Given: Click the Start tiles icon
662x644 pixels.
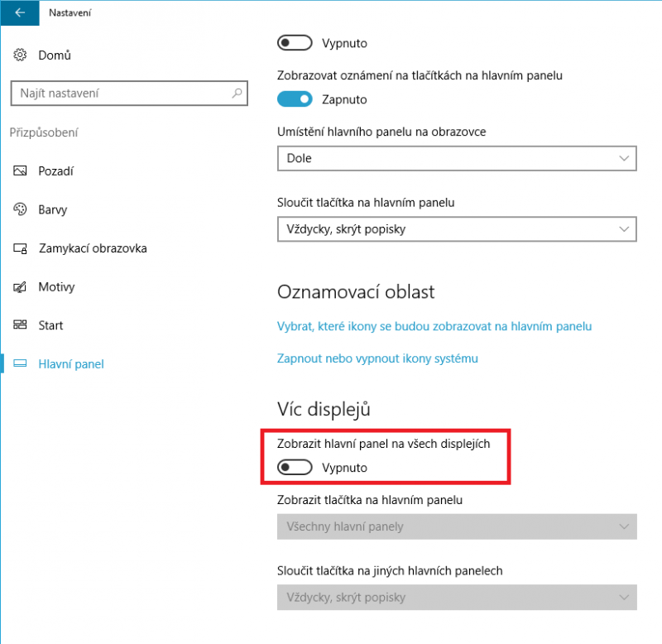Looking at the screenshot, I should pos(20,324).
